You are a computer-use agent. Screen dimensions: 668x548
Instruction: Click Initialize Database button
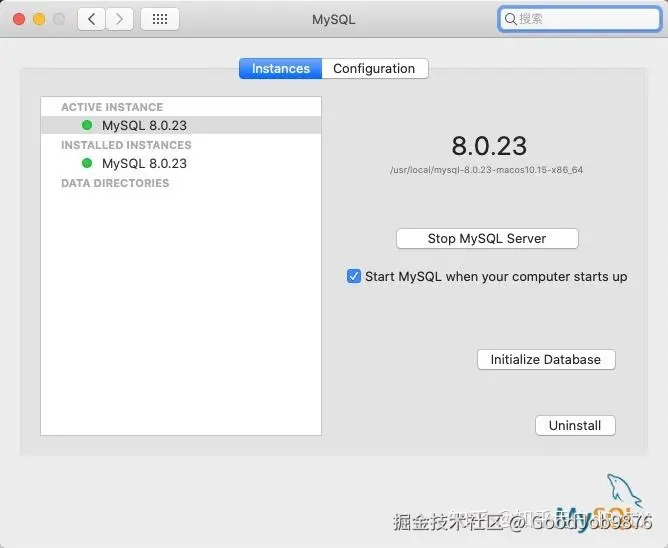coord(546,360)
